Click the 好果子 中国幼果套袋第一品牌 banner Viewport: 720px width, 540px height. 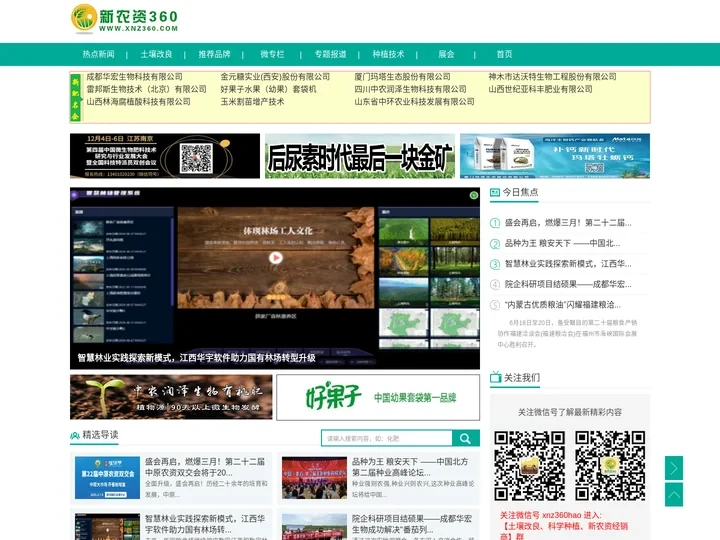point(378,397)
